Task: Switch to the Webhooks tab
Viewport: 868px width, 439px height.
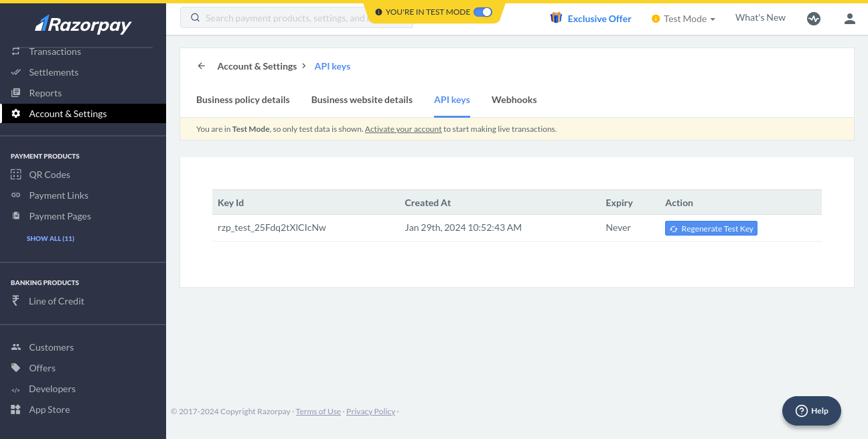Action: [514, 99]
